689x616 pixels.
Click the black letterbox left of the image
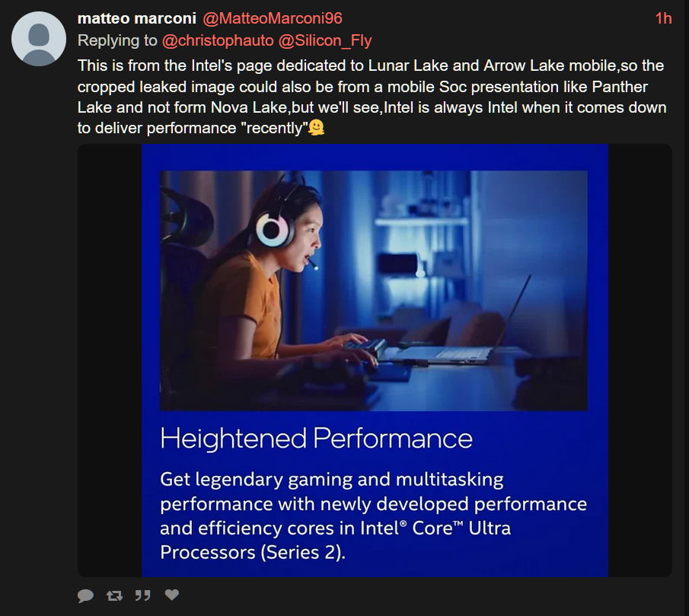point(110,360)
